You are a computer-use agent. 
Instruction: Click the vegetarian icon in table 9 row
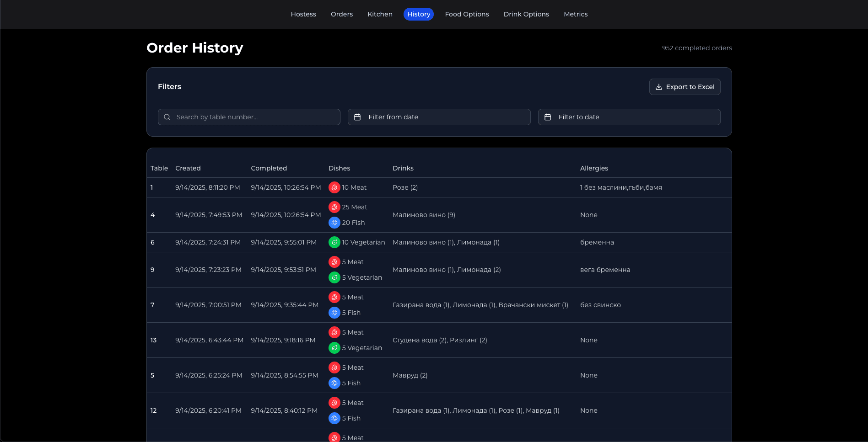(x=334, y=277)
